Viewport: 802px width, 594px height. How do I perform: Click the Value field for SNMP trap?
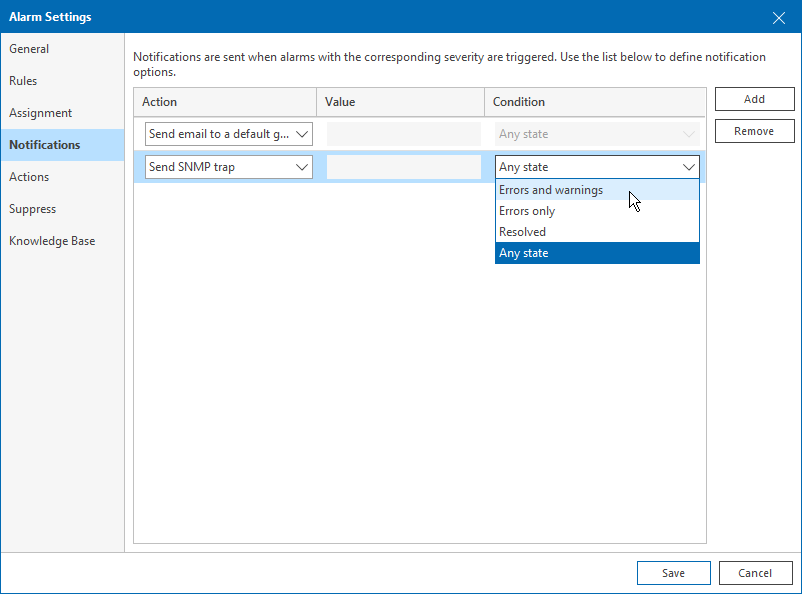(403, 167)
